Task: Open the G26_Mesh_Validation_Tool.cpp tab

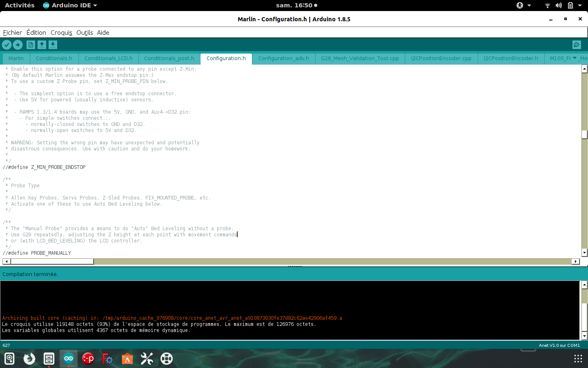Action: click(360, 58)
